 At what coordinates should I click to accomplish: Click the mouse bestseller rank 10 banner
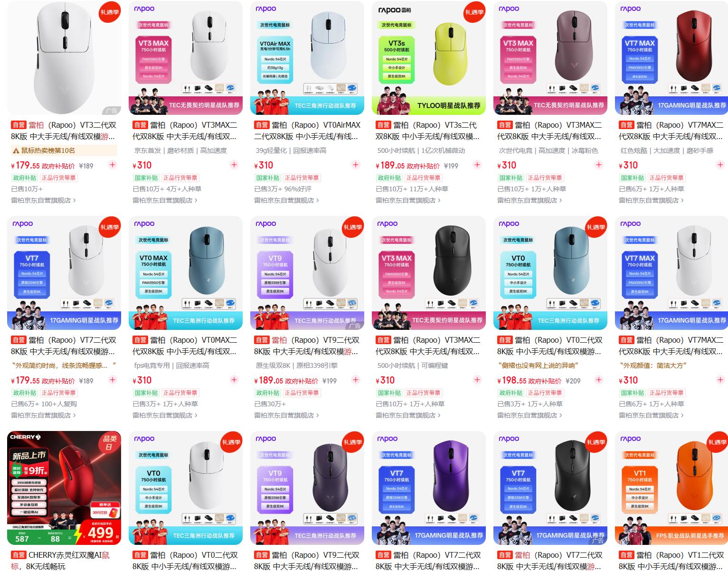[x=64, y=150]
